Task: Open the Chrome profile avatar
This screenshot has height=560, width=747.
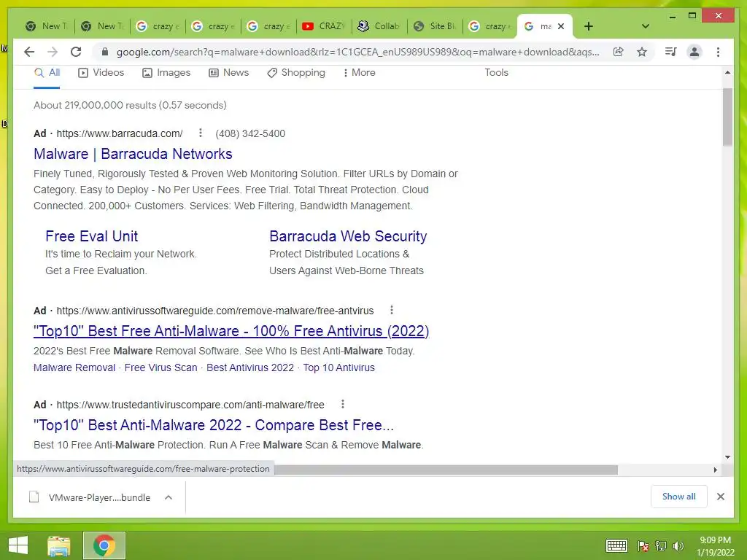Action: tap(694, 52)
